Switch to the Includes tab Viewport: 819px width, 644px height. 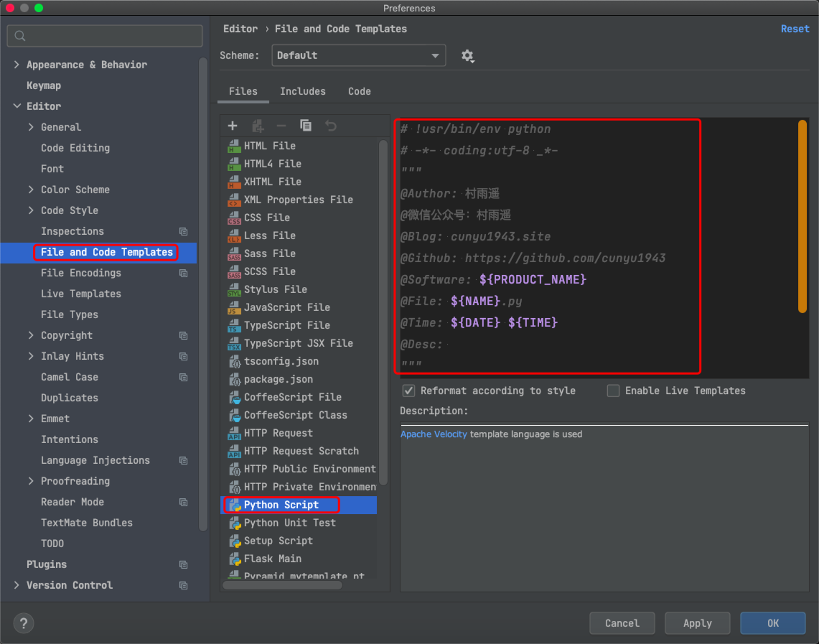[303, 91]
